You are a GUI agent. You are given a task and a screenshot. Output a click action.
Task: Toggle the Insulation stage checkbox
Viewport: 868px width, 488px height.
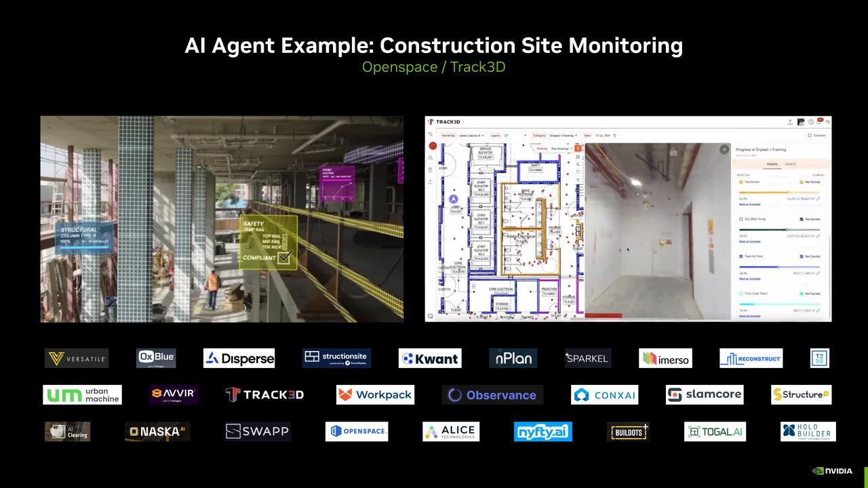(x=741, y=182)
